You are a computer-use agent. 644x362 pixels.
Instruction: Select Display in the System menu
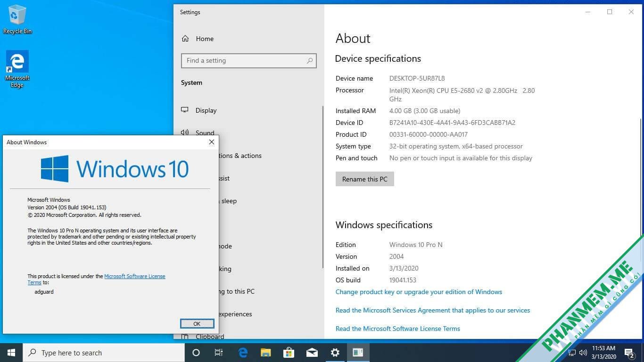coord(206,110)
